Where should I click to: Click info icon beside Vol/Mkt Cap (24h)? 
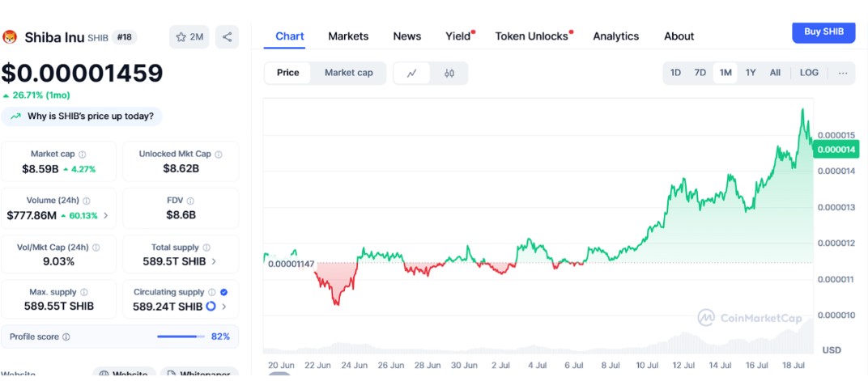pos(96,248)
